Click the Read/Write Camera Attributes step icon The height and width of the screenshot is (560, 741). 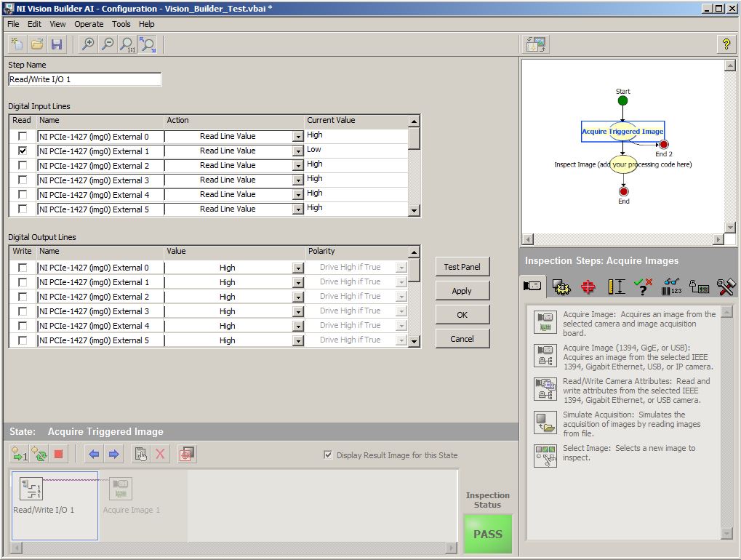(x=545, y=389)
